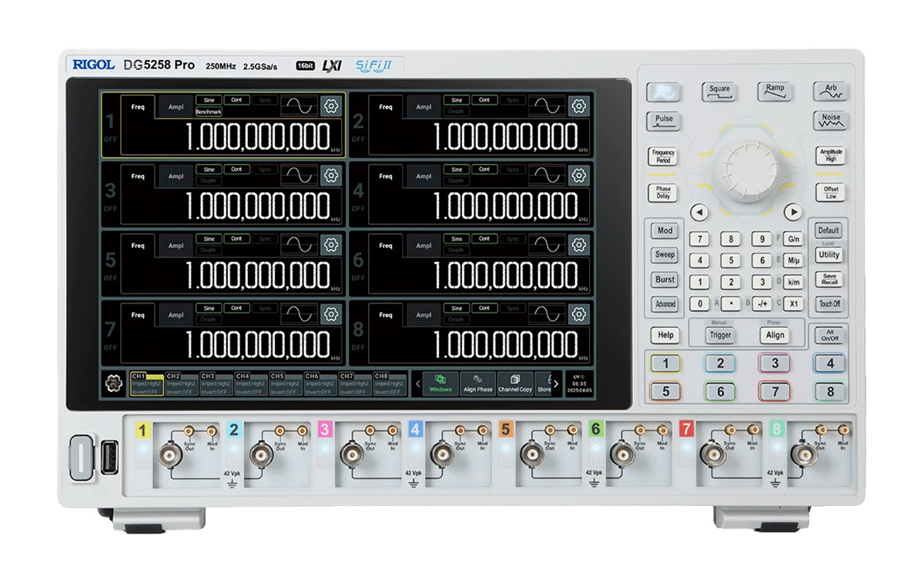
Task: Switch to the Ampl tab in channel 3
Action: (176, 176)
